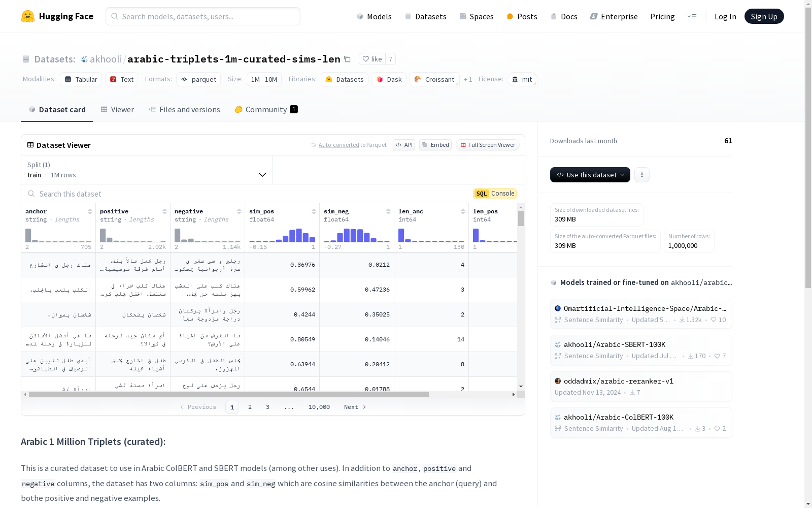Open the Datasets navigation link
812x508 pixels.
pyautogui.click(x=425, y=16)
